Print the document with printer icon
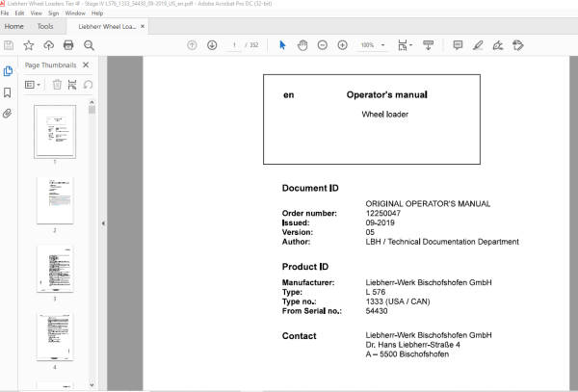 [x=68, y=45]
